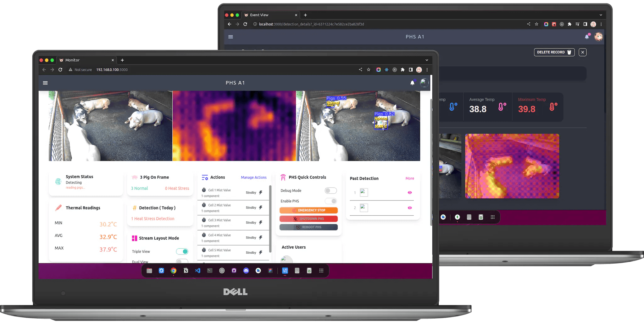Click DELETE RECORD in Event View
The height and width of the screenshot is (324, 644).
(x=554, y=52)
